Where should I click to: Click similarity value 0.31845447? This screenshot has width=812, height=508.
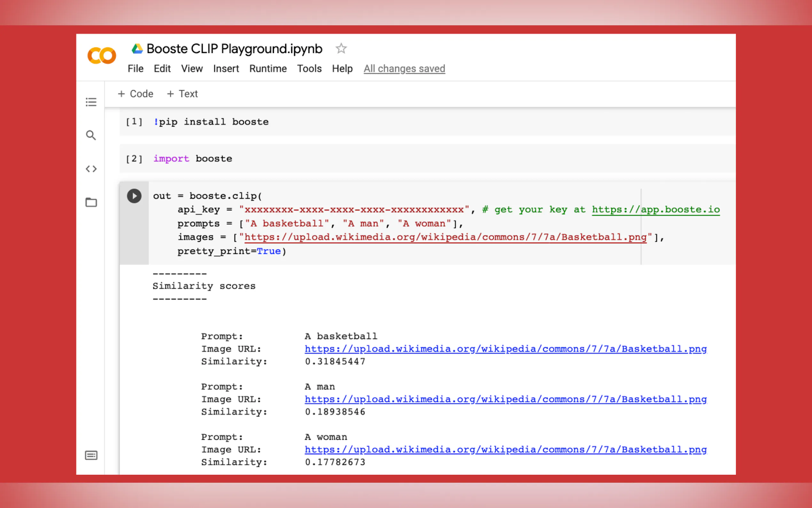coord(335,361)
